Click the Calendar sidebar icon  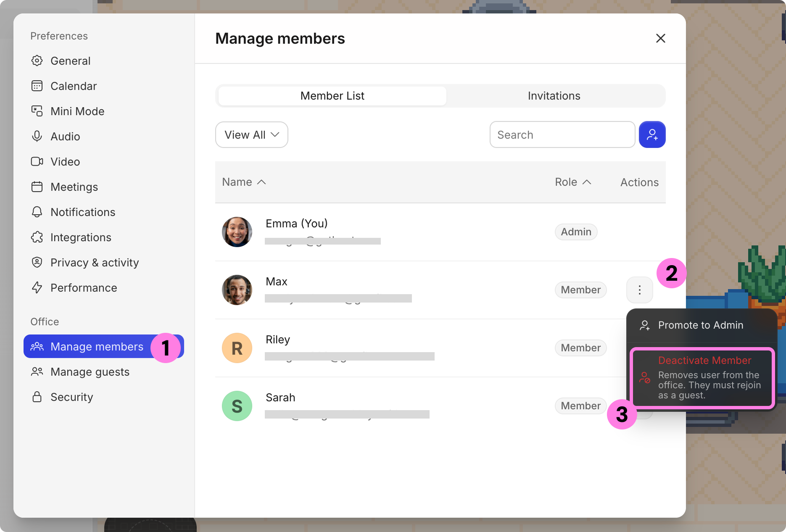[37, 86]
